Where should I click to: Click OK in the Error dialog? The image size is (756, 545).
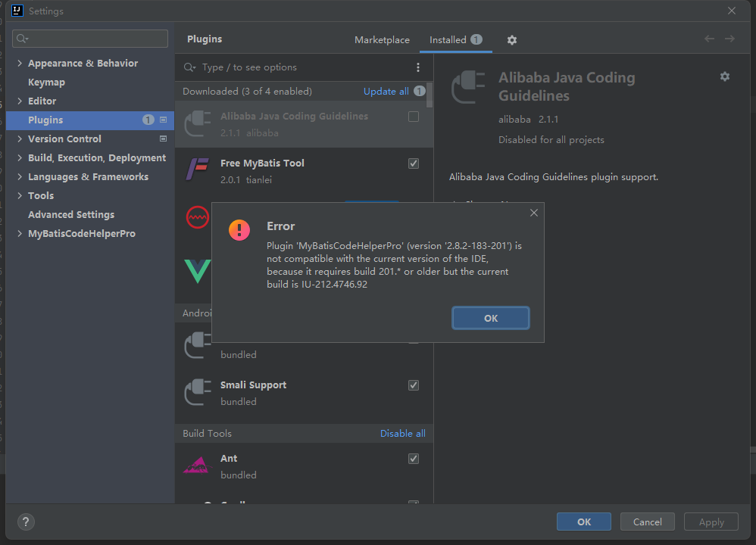(490, 318)
